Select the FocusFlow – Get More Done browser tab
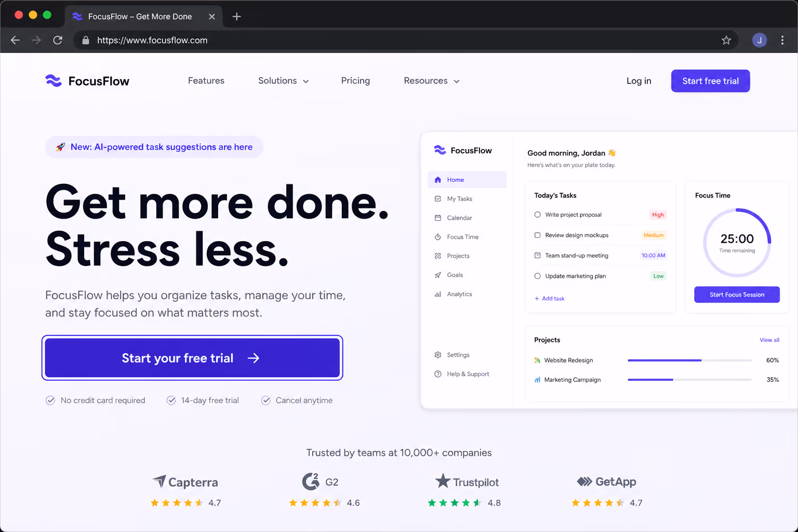 [143, 17]
